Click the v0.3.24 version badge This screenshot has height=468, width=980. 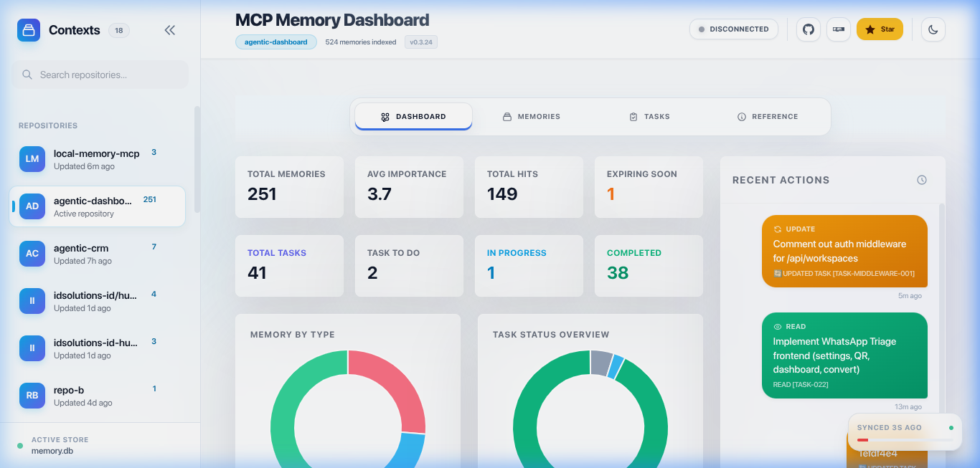pos(421,42)
